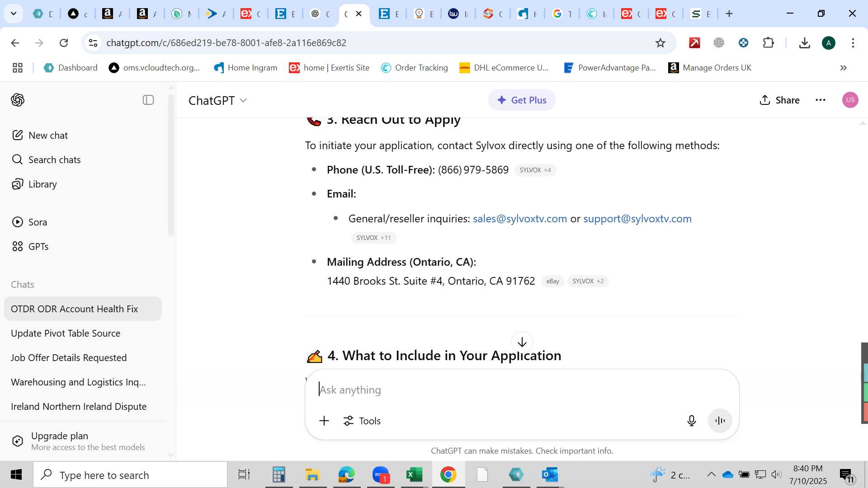Open a new browser tab
The width and height of the screenshot is (868, 488).
coord(729,14)
